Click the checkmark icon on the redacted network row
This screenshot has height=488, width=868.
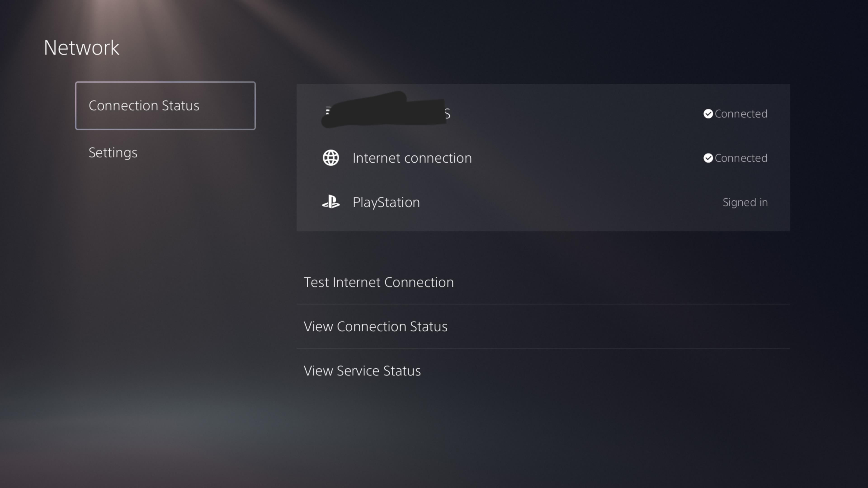click(x=708, y=114)
